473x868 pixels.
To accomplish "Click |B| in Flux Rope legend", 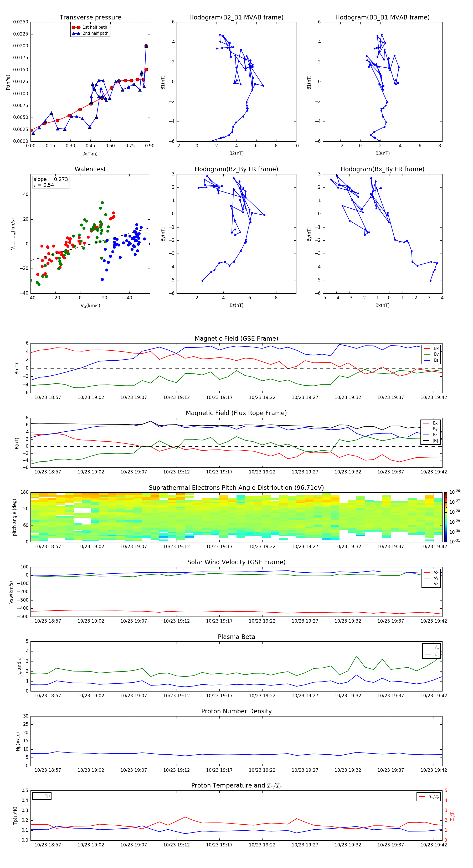I will tap(431, 441).
